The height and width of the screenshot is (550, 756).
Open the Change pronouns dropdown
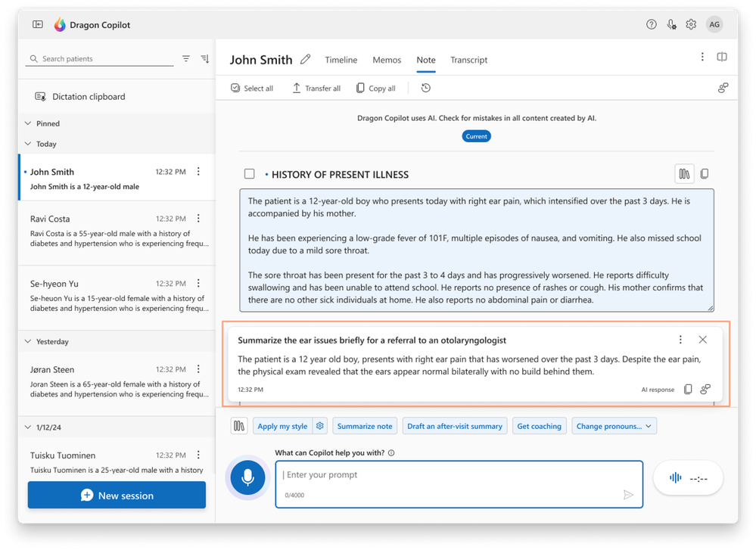pyautogui.click(x=614, y=426)
